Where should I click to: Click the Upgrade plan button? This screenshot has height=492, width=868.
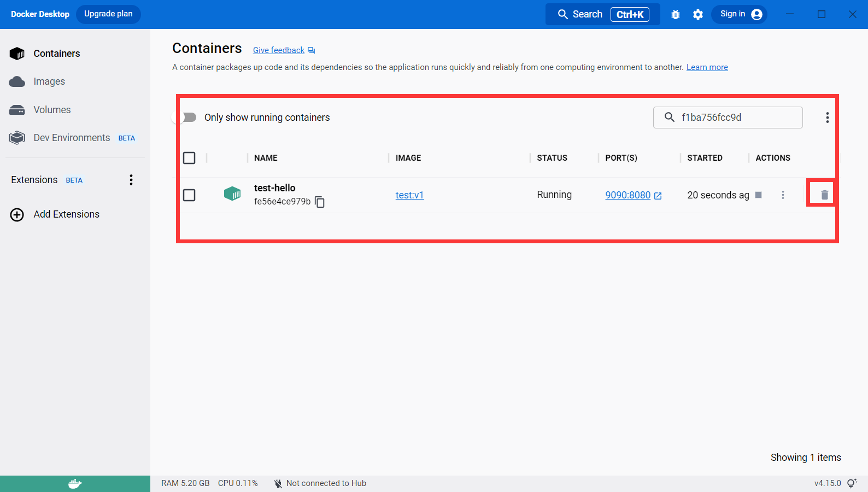108,14
